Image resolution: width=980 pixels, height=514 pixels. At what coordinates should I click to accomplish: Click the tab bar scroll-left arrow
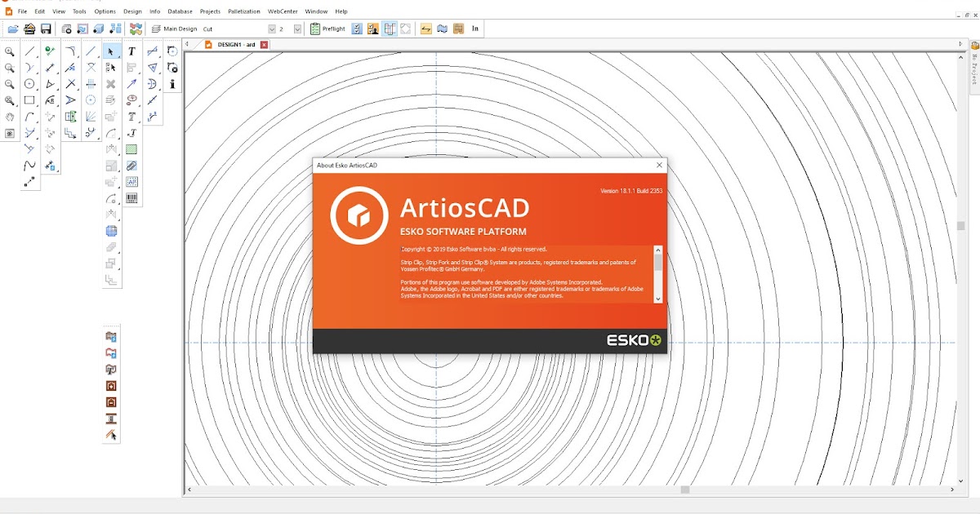(187, 44)
